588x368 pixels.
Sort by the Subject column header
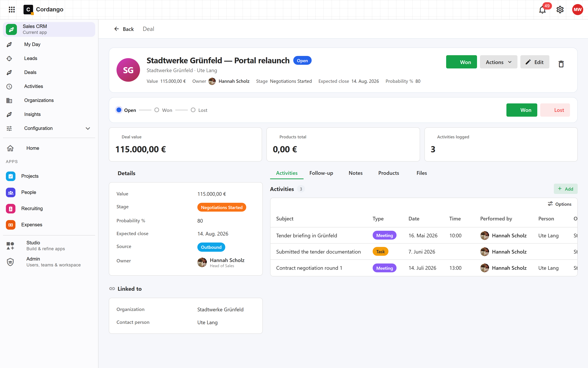(285, 219)
